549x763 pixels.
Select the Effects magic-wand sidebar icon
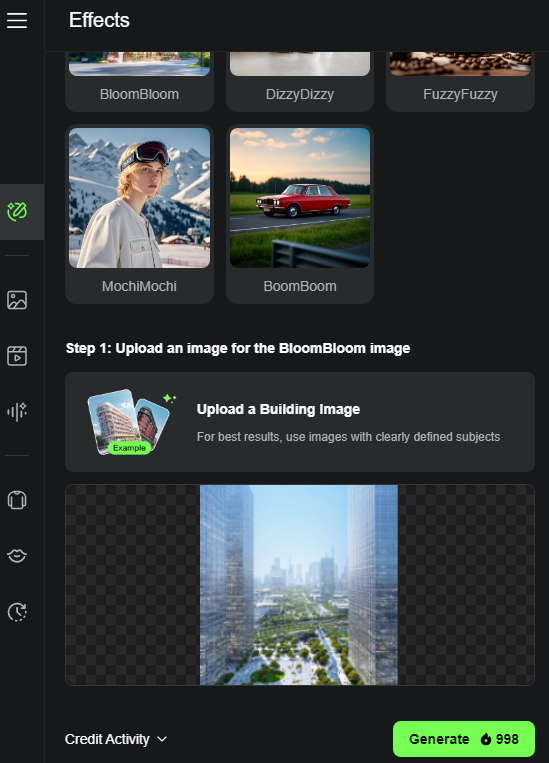17,212
